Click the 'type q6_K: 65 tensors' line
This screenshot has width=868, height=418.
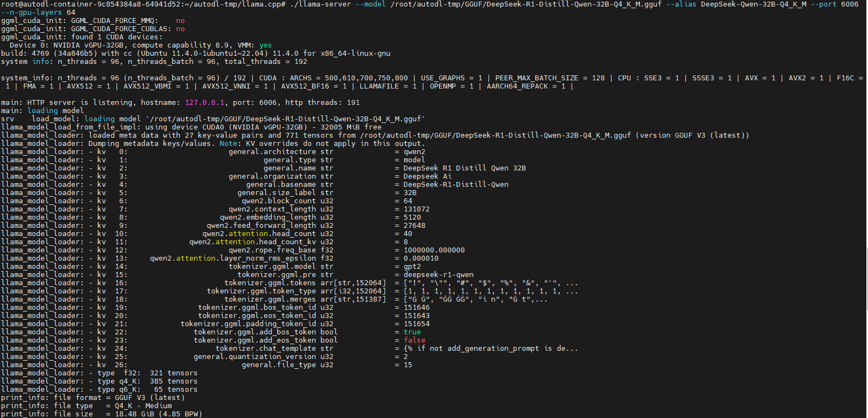tap(148, 390)
